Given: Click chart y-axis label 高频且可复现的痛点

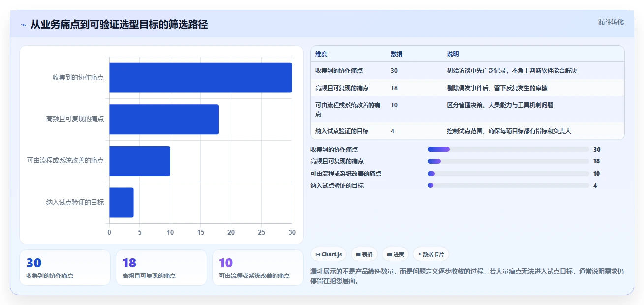Looking at the screenshot, I should (75, 119).
